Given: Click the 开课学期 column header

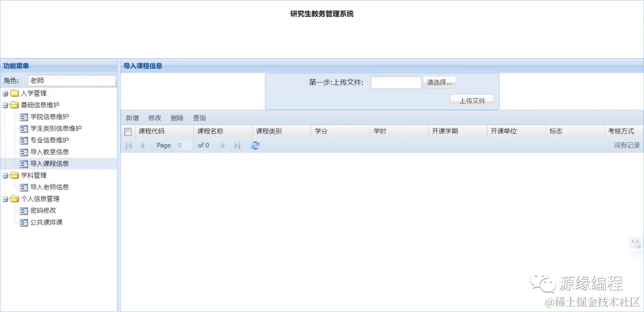Looking at the screenshot, I should click(458, 132).
